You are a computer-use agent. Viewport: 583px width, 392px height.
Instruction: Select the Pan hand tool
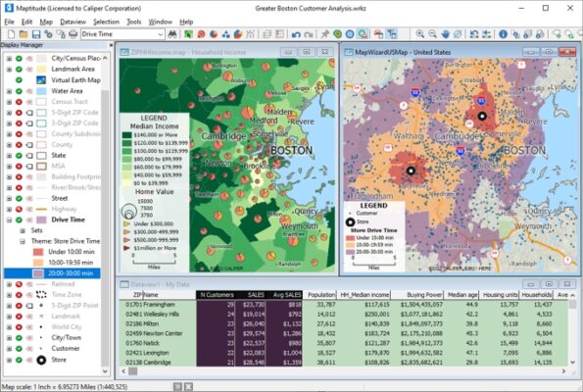445,34
